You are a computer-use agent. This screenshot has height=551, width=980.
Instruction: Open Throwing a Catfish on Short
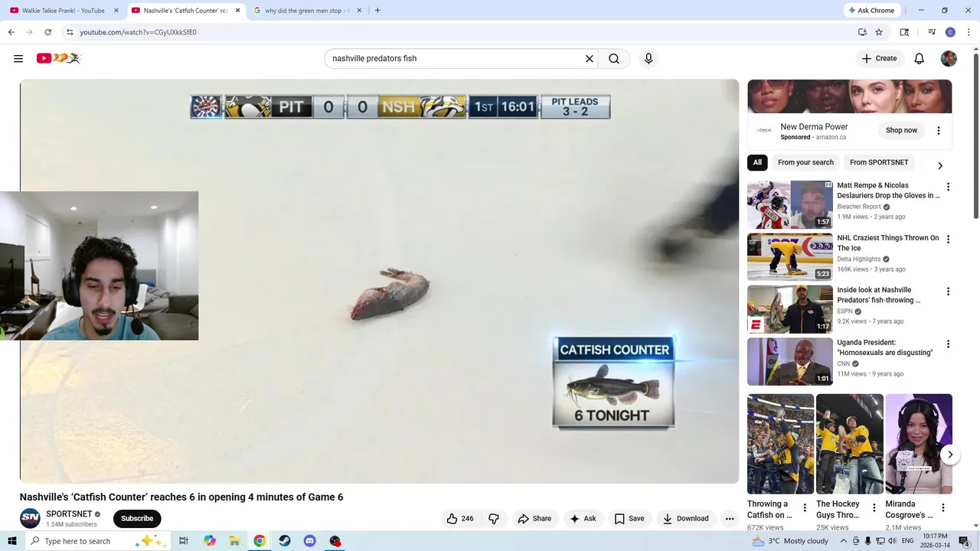(780, 444)
